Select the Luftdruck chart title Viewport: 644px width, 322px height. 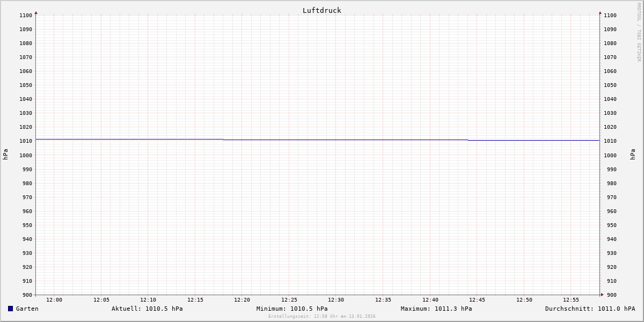tap(321, 10)
